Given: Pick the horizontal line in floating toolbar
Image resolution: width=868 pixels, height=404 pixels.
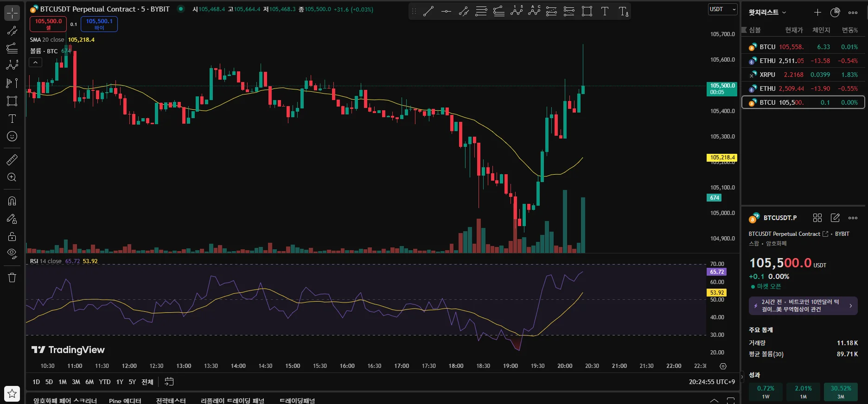Looking at the screenshot, I should [446, 11].
